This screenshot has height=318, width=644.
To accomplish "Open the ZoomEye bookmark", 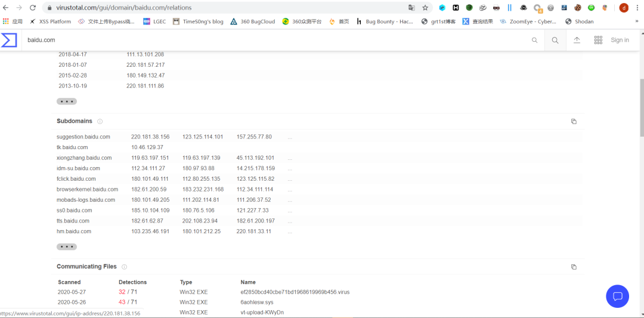I will (x=528, y=21).
